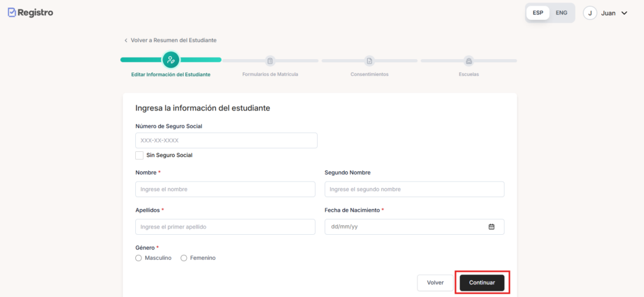644x297 pixels.
Task: Click the back arrow beside Volver a Resumen
Action: (x=126, y=40)
